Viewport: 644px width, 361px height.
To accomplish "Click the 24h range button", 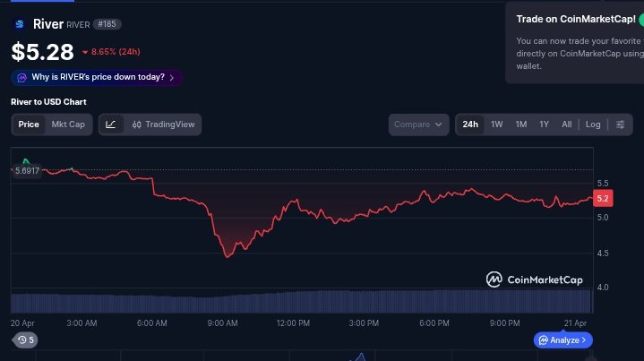I will pyautogui.click(x=470, y=125).
